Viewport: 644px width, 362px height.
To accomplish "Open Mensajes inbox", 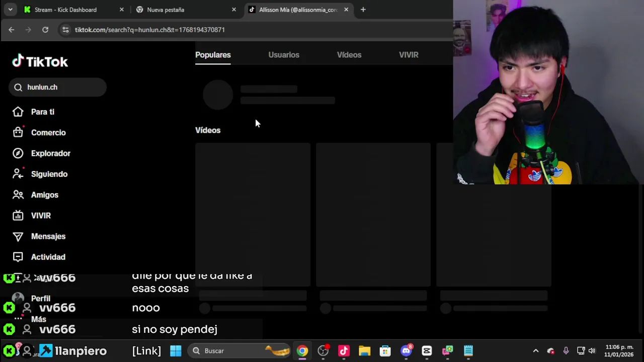I will click(x=48, y=236).
